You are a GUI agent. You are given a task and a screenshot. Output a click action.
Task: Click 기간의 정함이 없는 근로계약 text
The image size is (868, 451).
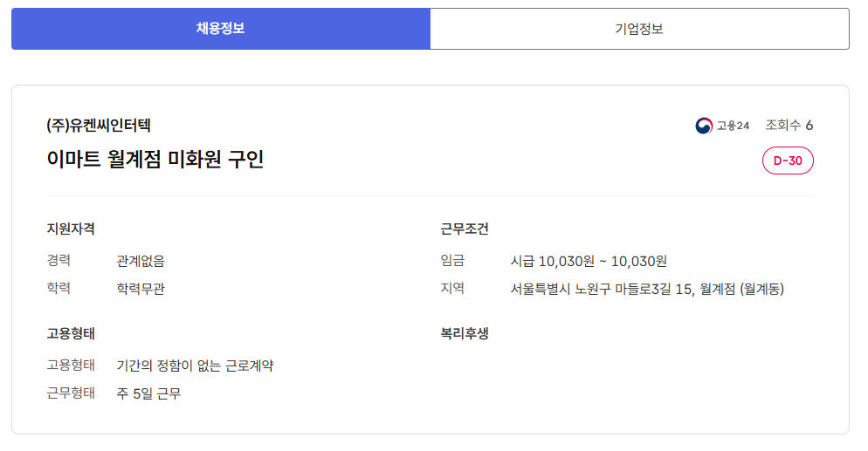pos(195,366)
